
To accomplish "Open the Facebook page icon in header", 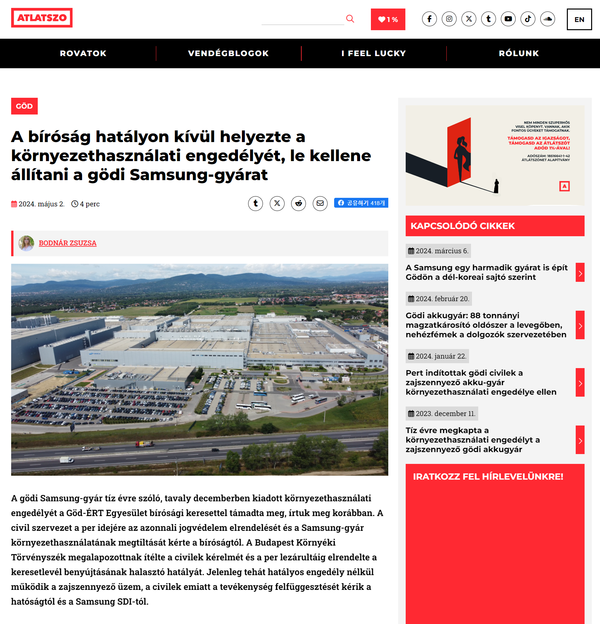I will [429, 19].
